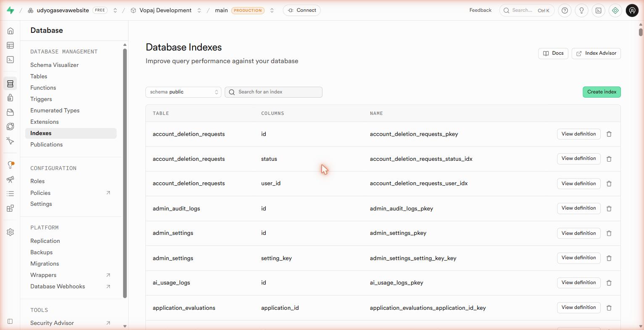Delete account_deletion_requests_pkey index via trash icon
Screen dimensions: 644x330
point(609,134)
